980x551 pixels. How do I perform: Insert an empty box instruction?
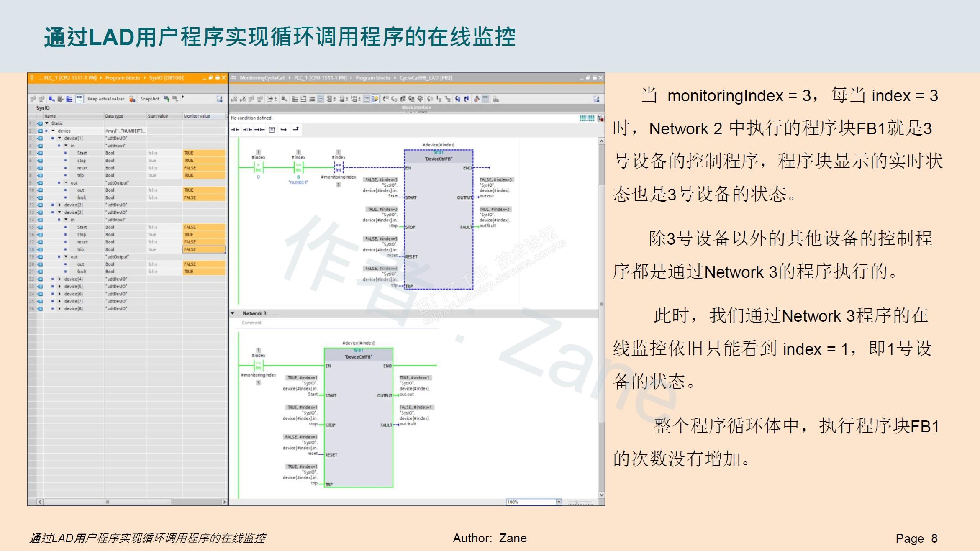coord(272,130)
